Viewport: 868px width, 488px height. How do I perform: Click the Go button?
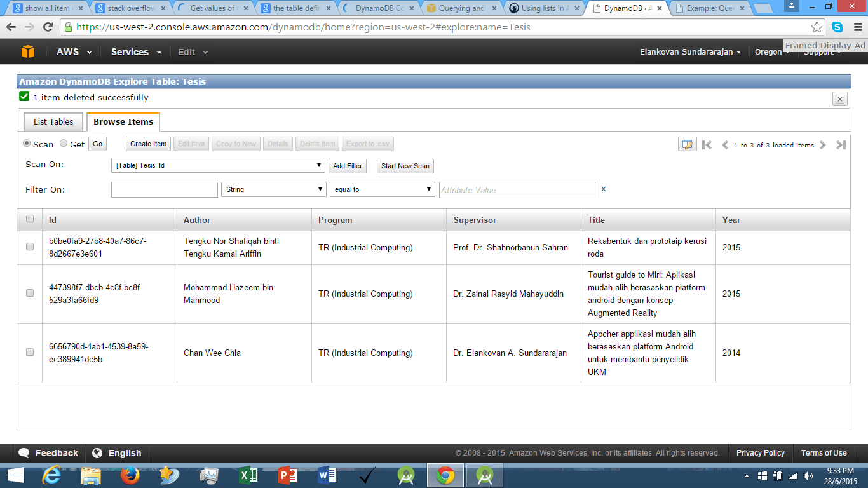point(97,144)
